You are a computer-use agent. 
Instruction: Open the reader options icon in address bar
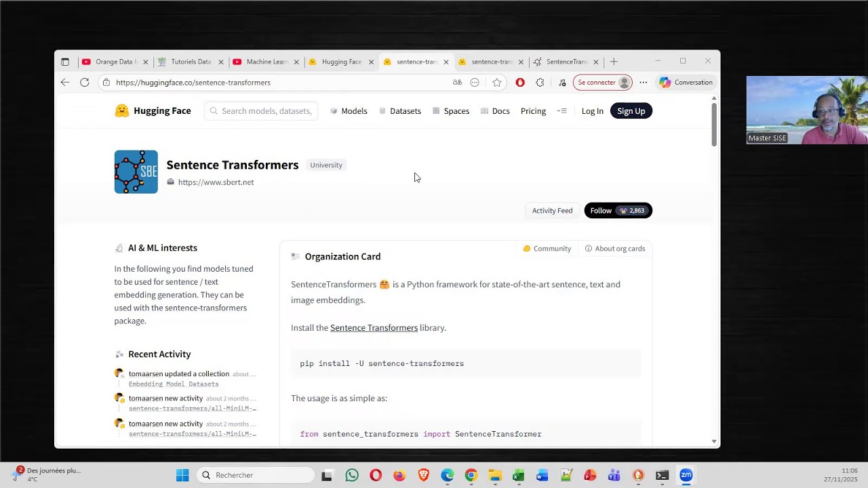pyautogui.click(x=475, y=83)
